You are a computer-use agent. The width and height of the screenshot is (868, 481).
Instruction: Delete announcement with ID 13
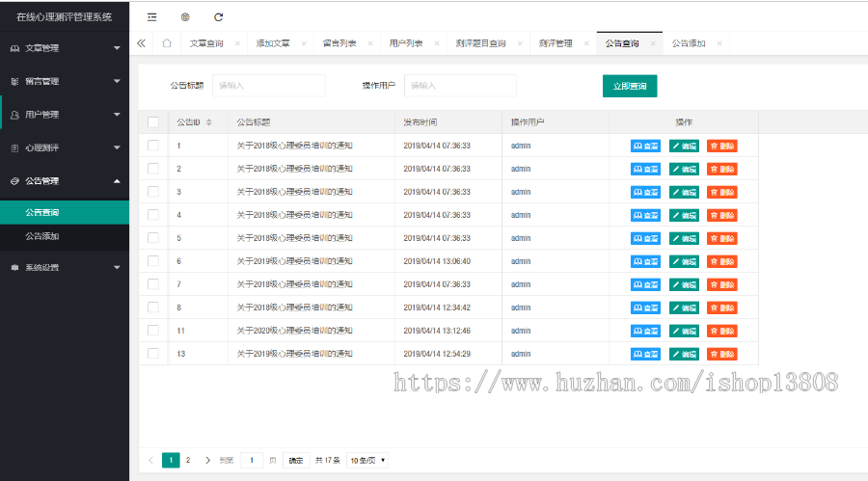(x=721, y=355)
